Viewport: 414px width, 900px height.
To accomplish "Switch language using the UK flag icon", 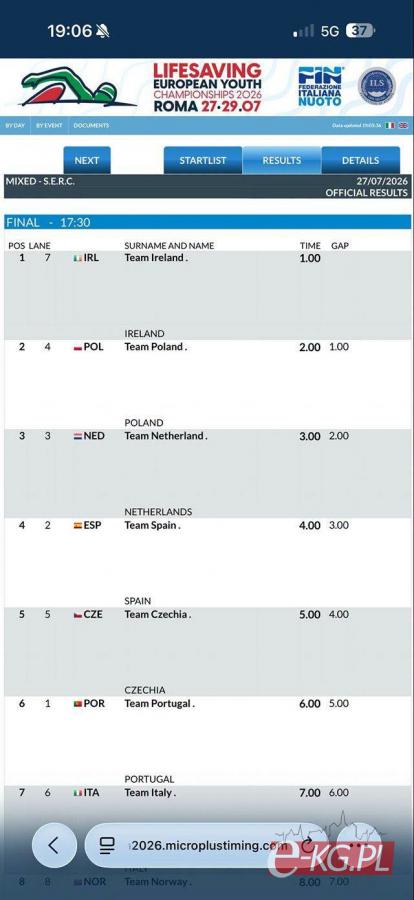I will (x=403, y=126).
